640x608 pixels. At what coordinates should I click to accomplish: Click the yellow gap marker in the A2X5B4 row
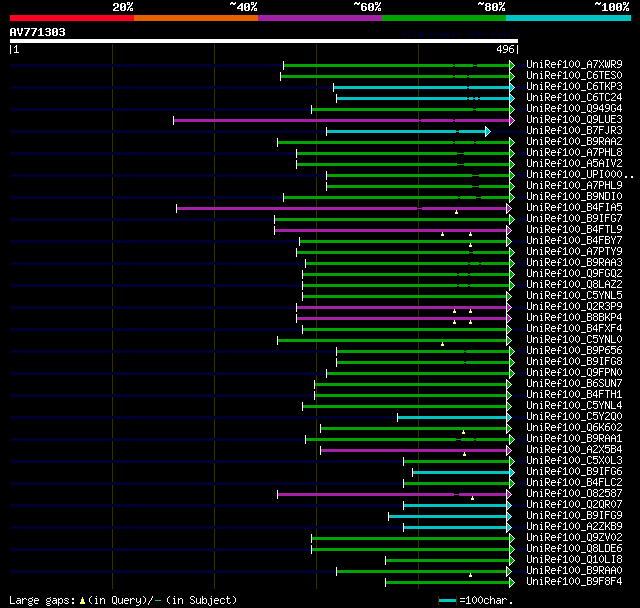pos(464,454)
